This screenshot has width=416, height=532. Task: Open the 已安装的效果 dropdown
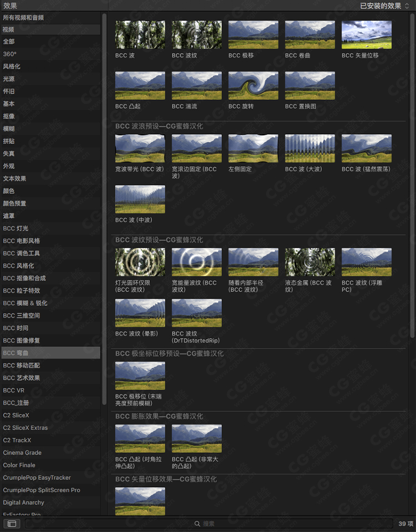(x=384, y=6)
